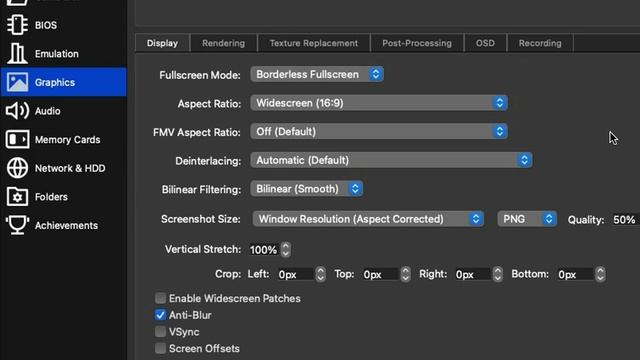This screenshot has height=360, width=640.
Task: Click the Folders sidebar label
Action: (x=51, y=197)
